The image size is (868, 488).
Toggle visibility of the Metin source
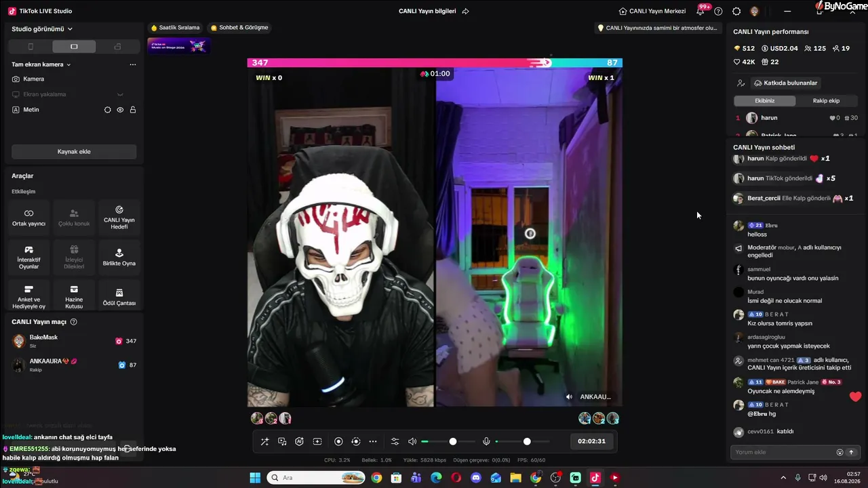point(120,110)
